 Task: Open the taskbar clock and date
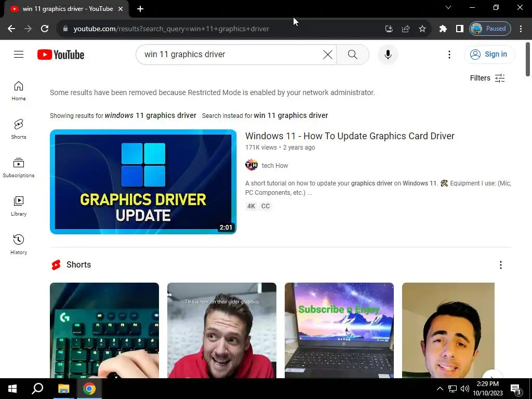(x=488, y=389)
